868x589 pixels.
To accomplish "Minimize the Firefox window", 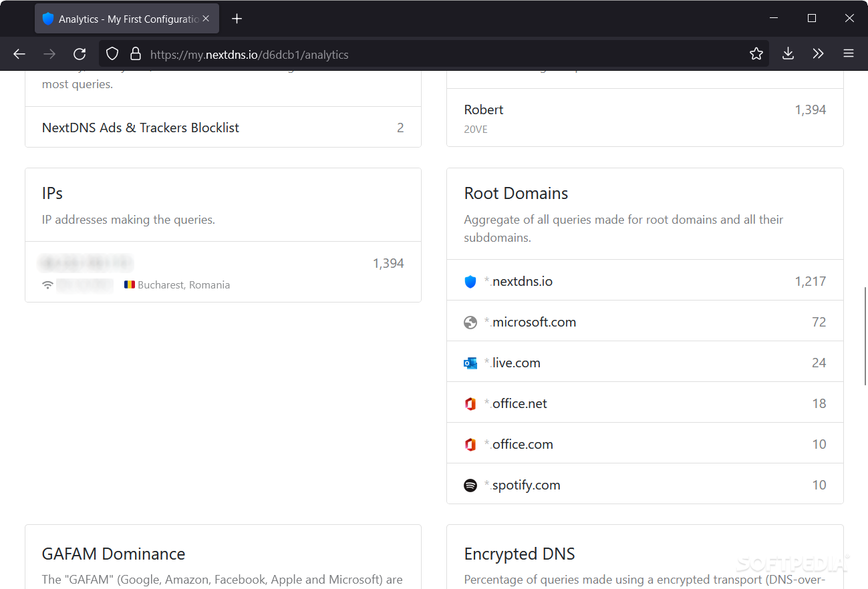I will (x=774, y=18).
